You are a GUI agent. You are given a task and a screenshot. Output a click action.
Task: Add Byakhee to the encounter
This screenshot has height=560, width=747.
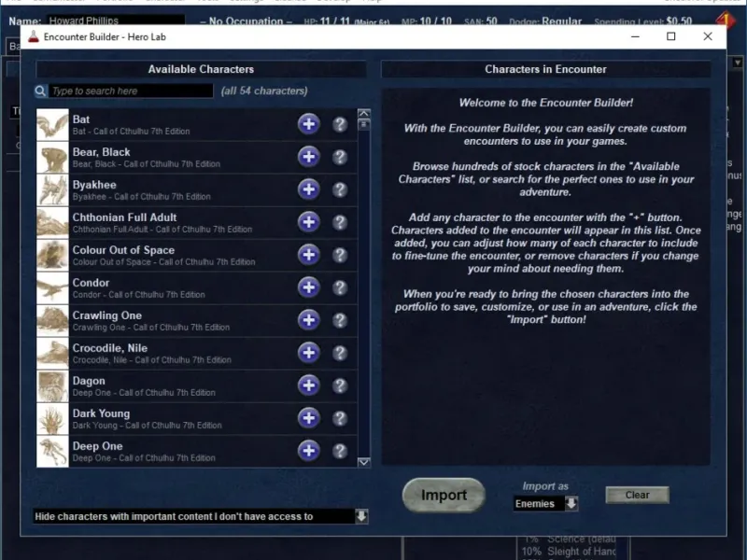pos(309,189)
